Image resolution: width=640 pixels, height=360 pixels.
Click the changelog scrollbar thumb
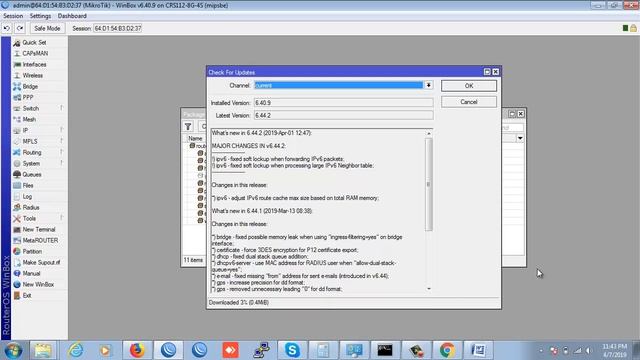[x=429, y=184]
